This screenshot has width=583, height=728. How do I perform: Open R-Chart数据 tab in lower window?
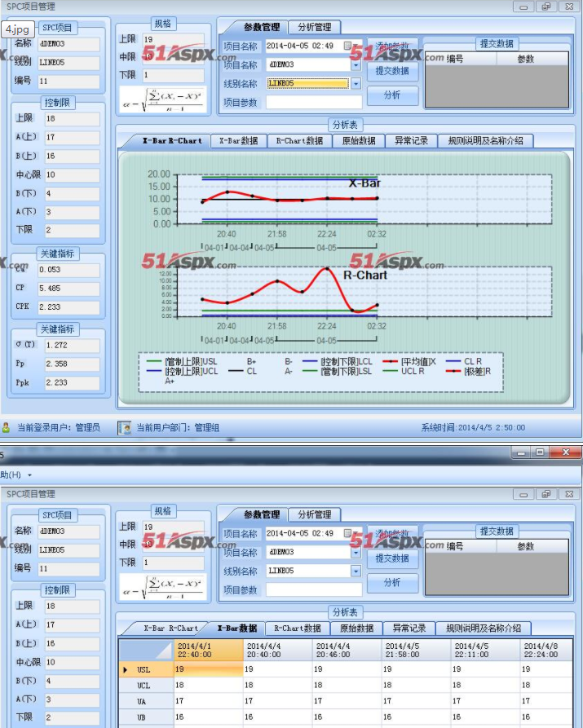point(298,629)
